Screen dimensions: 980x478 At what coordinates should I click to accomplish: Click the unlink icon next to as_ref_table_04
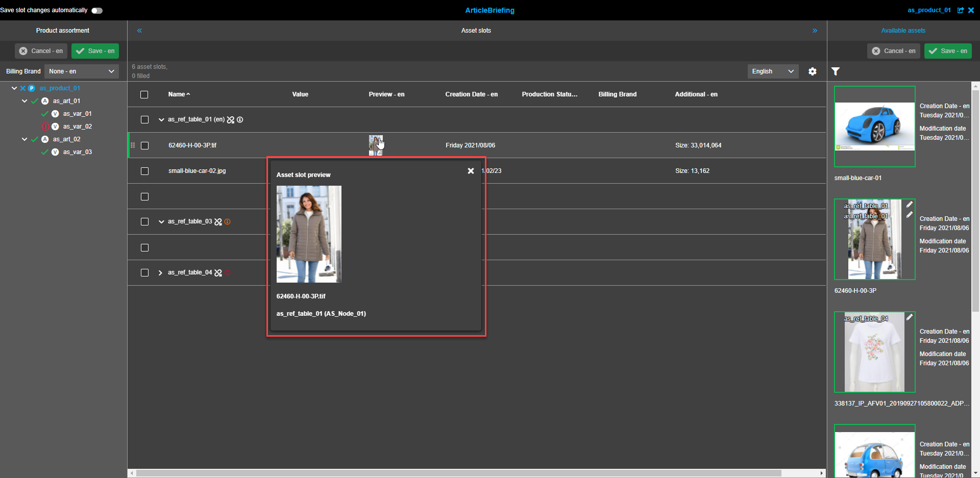click(x=219, y=272)
